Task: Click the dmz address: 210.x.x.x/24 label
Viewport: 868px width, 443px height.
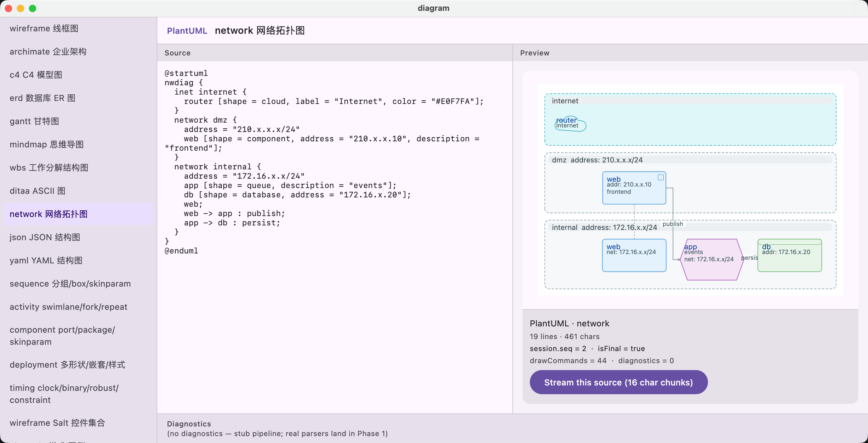Action: click(597, 160)
